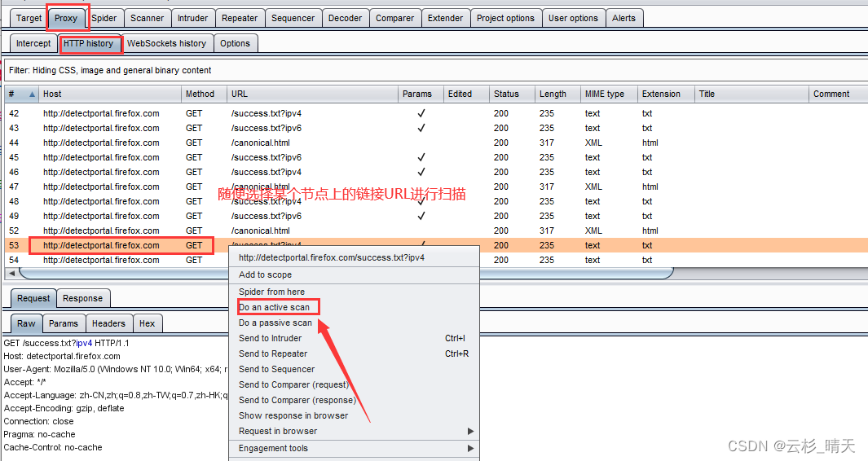Switch to the Extender tab
The height and width of the screenshot is (461, 868).
pos(445,18)
